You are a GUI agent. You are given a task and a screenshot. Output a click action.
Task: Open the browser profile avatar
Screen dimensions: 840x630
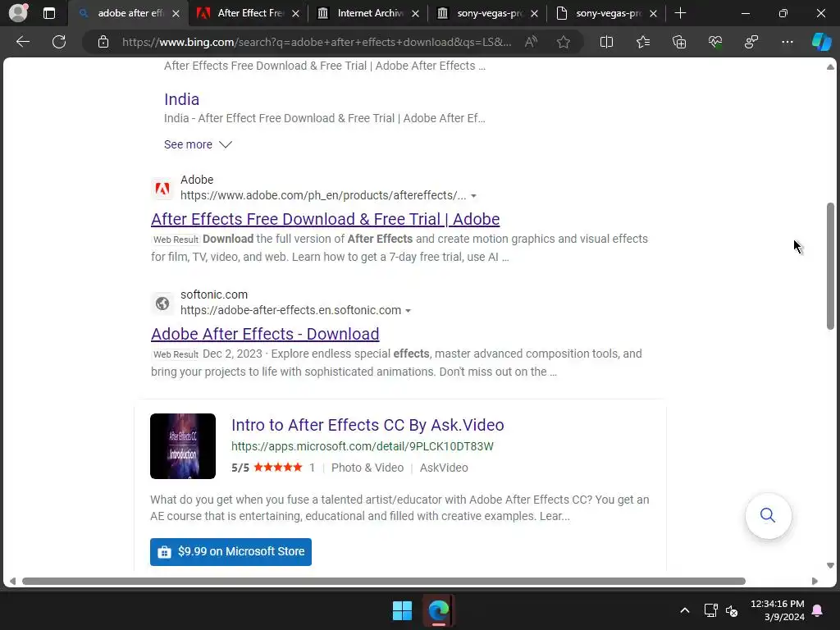pos(19,12)
